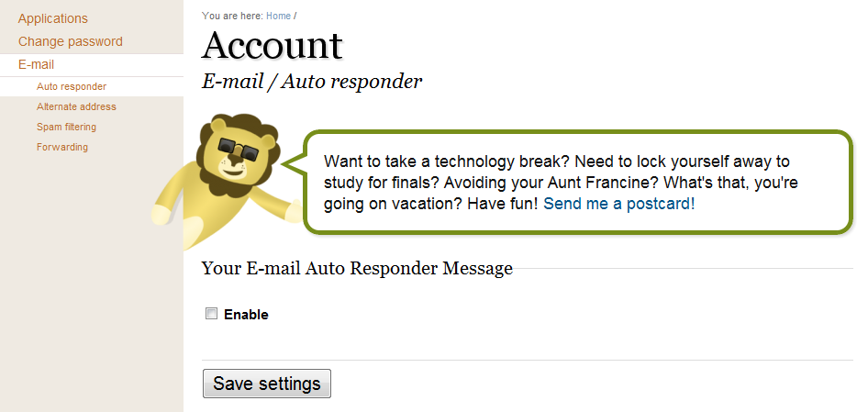Go to the Forwarding settings page
Image resolution: width=868 pixels, height=412 pixels.
click(x=62, y=147)
